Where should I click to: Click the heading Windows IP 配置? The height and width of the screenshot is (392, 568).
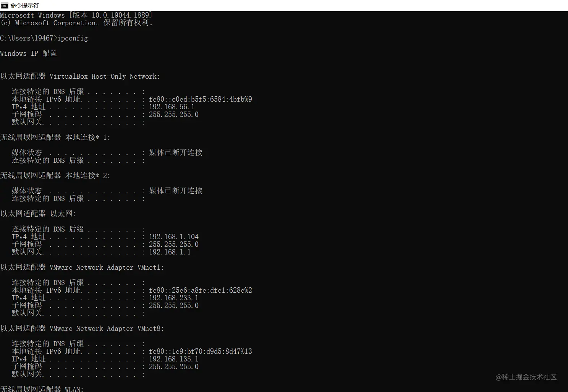click(29, 53)
